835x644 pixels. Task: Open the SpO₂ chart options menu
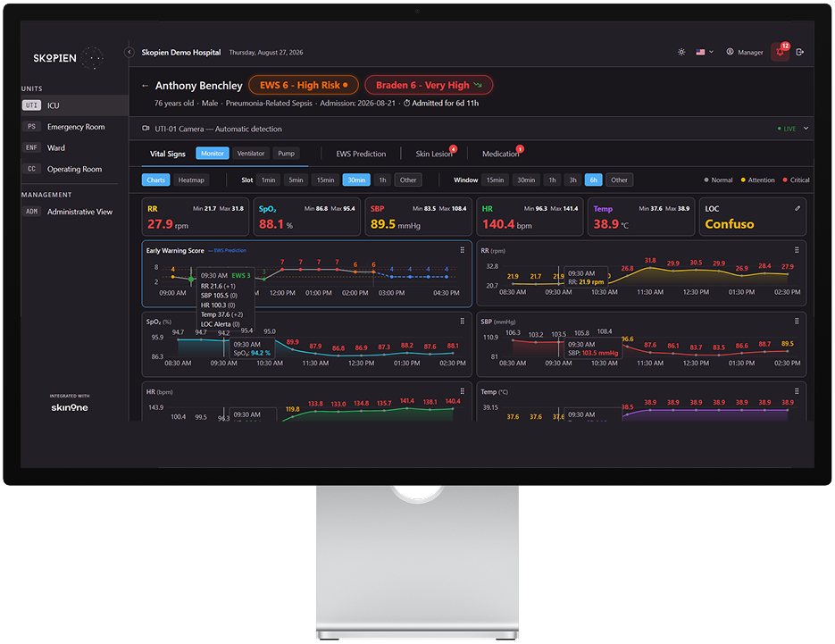coord(463,322)
